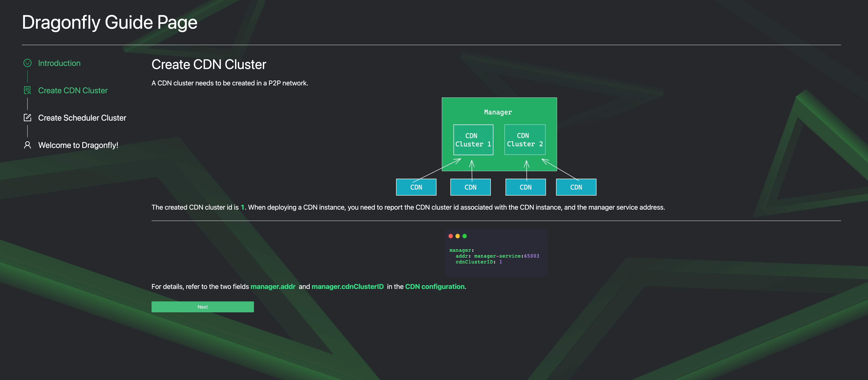The height and width of the screenshot is (380, 868).
Task: Follow the CDN configuration link
Action: [435, 287]
